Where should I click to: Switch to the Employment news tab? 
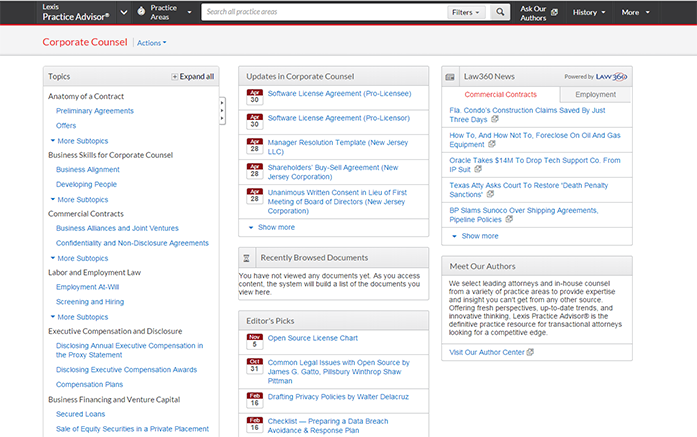tap(596, 94)
